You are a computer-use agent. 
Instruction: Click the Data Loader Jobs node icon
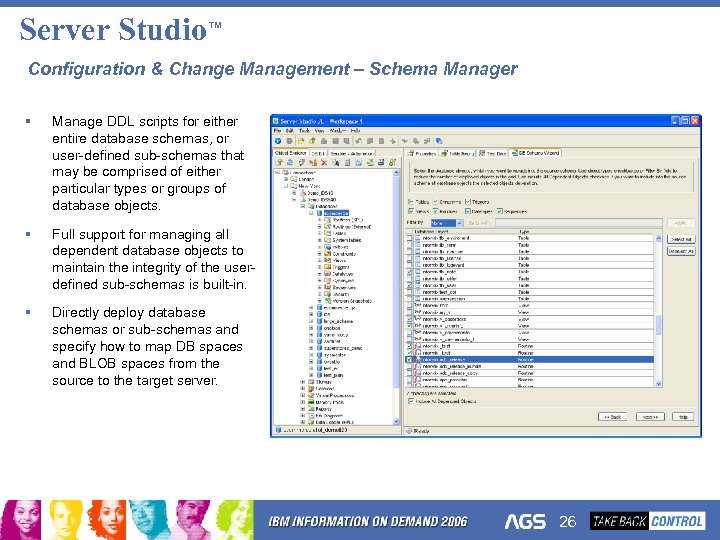pos(311,422)
